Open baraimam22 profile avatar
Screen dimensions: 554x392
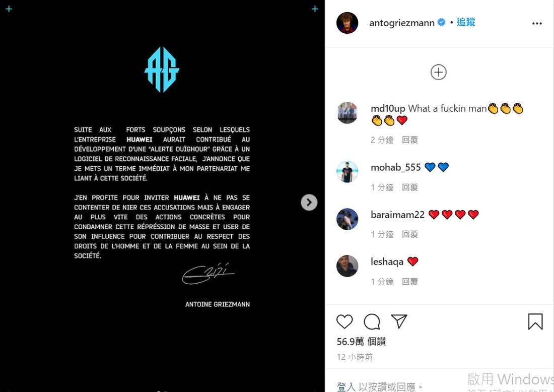tap(347, 219)
